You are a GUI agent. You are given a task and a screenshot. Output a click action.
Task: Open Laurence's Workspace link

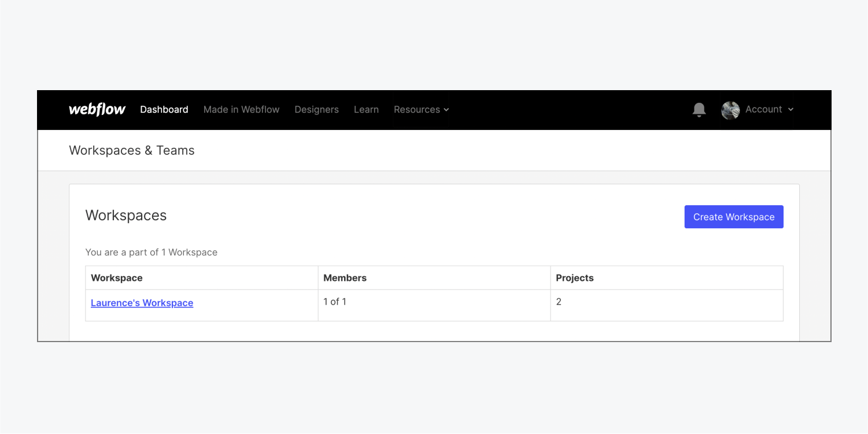(x=142, y=303)
